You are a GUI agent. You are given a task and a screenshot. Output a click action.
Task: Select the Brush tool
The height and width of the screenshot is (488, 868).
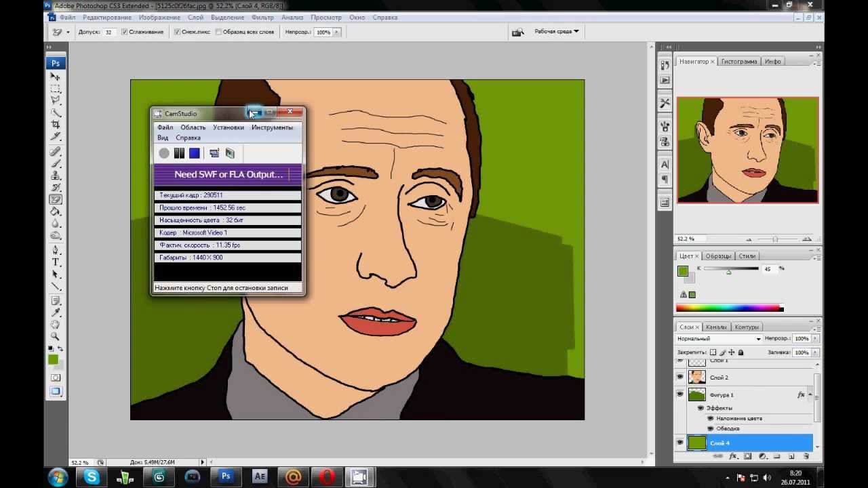56,163
